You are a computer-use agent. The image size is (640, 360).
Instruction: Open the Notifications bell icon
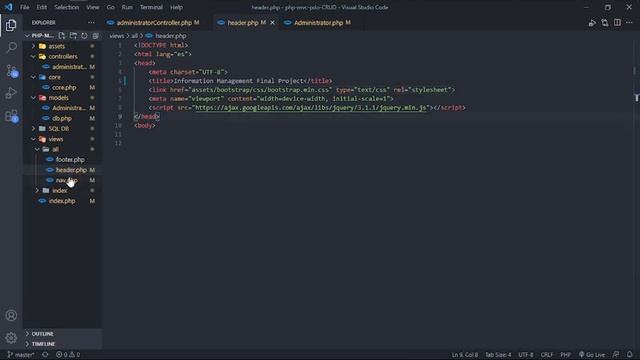tap(629, 355)
